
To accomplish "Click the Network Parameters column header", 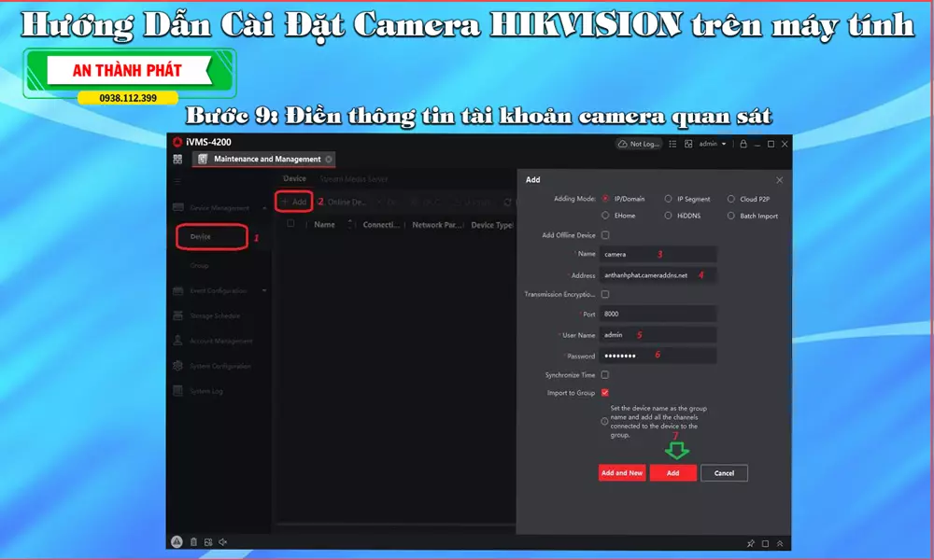I will pyautogui.click(x=437, y=225).
